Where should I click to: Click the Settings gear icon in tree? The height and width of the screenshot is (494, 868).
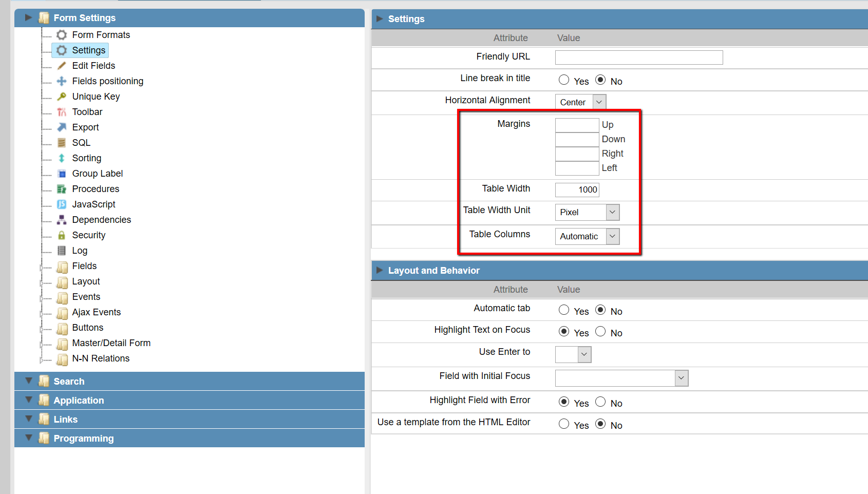point(62,50)
